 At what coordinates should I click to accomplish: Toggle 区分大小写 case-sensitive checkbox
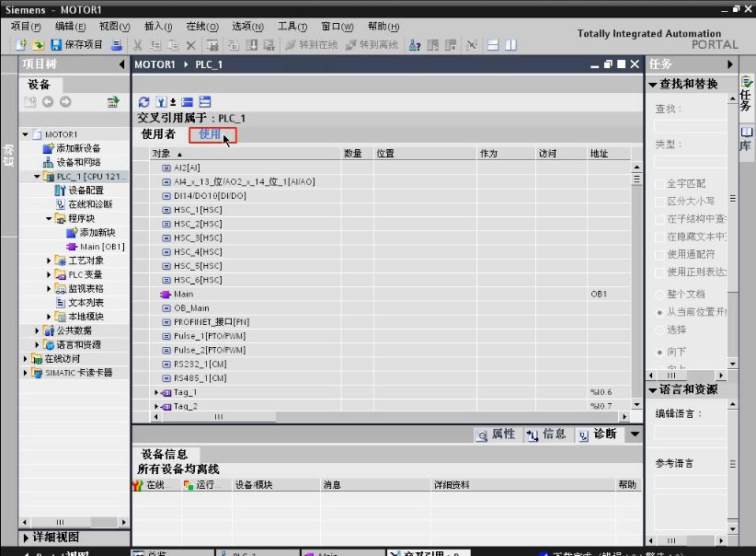(659, 202)
